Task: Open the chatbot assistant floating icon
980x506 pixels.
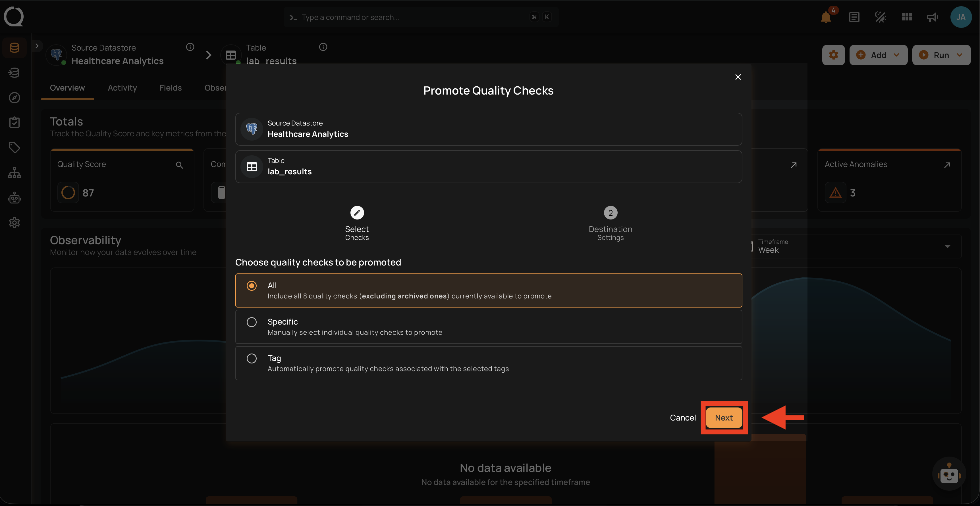Action: [949, 474]
